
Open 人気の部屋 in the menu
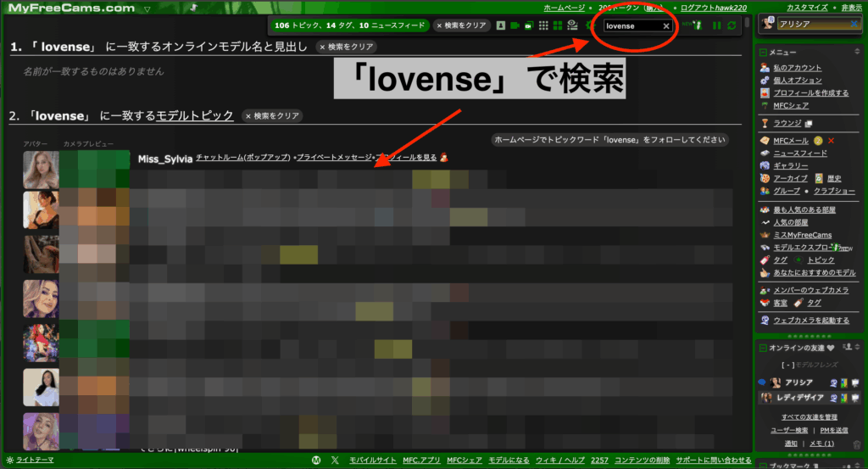(x=791, y=222)
